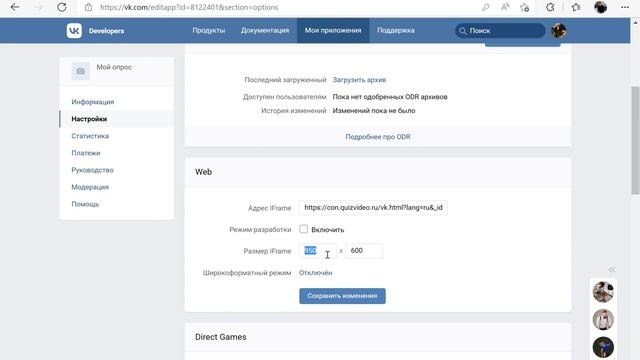
Task: Enable the Режим разработки checkbox
Action: [303, 229]
